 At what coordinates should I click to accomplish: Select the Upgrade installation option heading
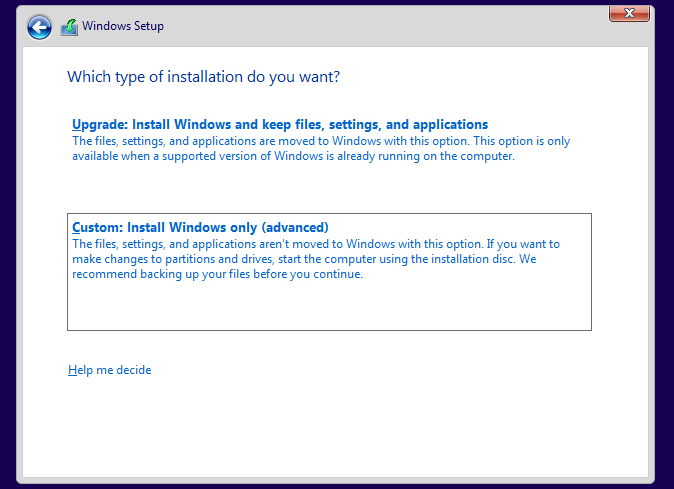click(280, 125)
